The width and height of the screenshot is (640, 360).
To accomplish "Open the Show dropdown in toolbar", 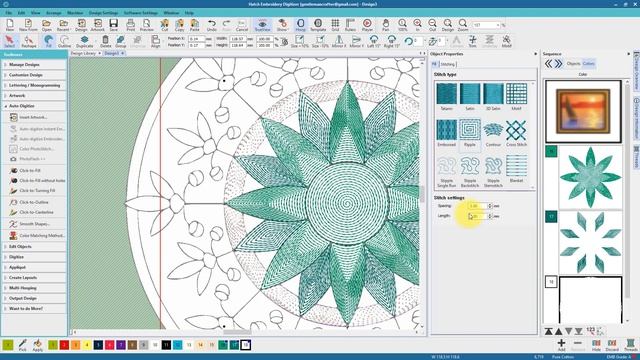I will [x=282, y=25].
